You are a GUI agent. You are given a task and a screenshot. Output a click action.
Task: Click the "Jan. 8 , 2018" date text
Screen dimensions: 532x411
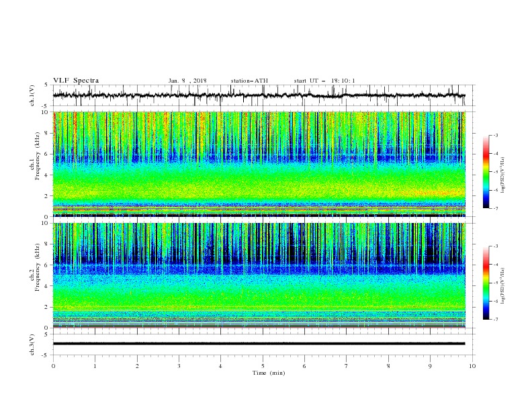187,81
